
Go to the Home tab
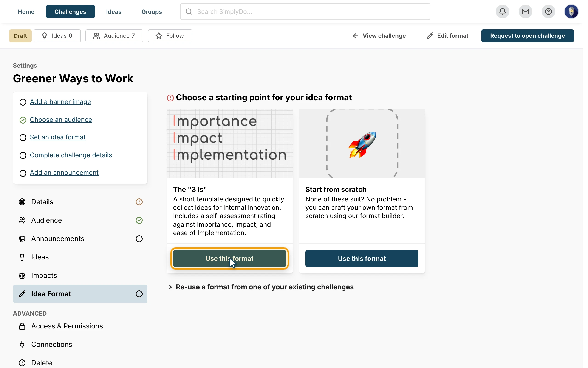26,11
